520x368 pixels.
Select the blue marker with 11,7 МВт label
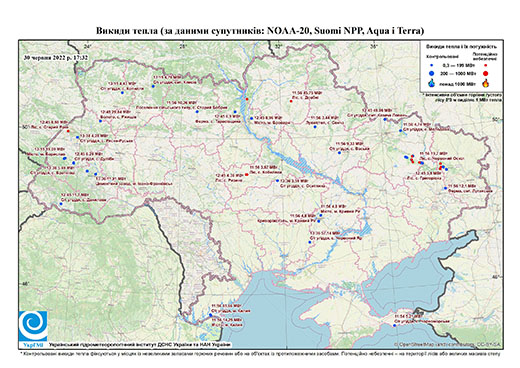click(61, 204)
